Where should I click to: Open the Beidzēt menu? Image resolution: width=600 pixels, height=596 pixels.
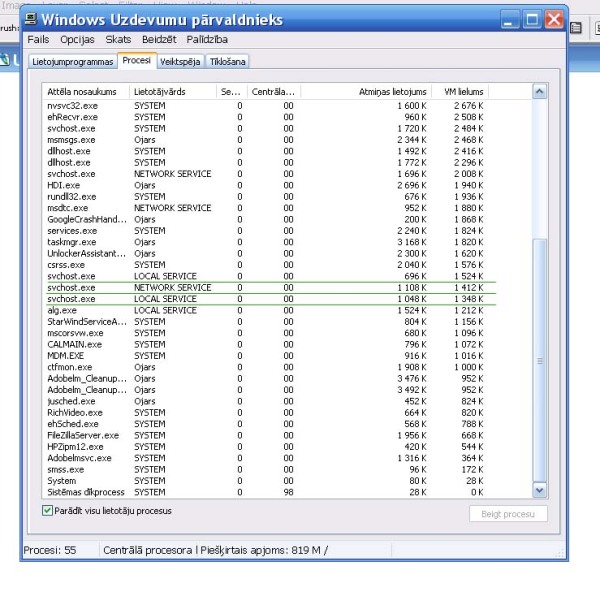(x=159, y=39)
